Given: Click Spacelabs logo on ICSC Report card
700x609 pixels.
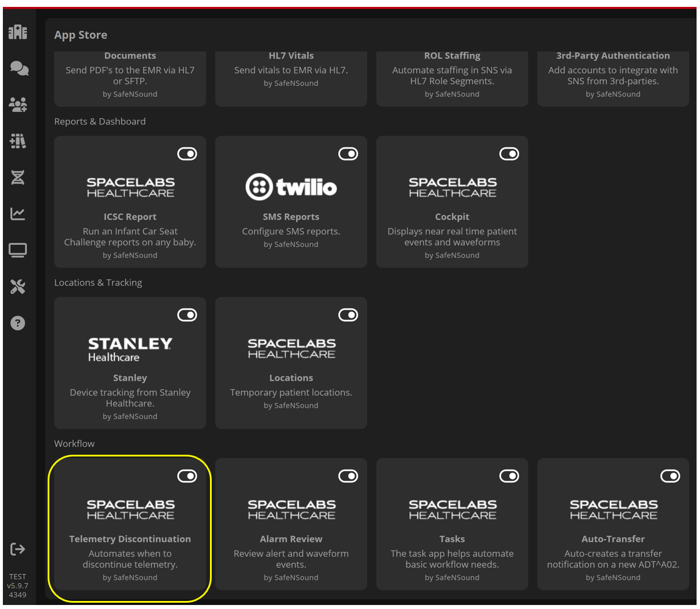Looking at the screenshot, I should 130,188.
